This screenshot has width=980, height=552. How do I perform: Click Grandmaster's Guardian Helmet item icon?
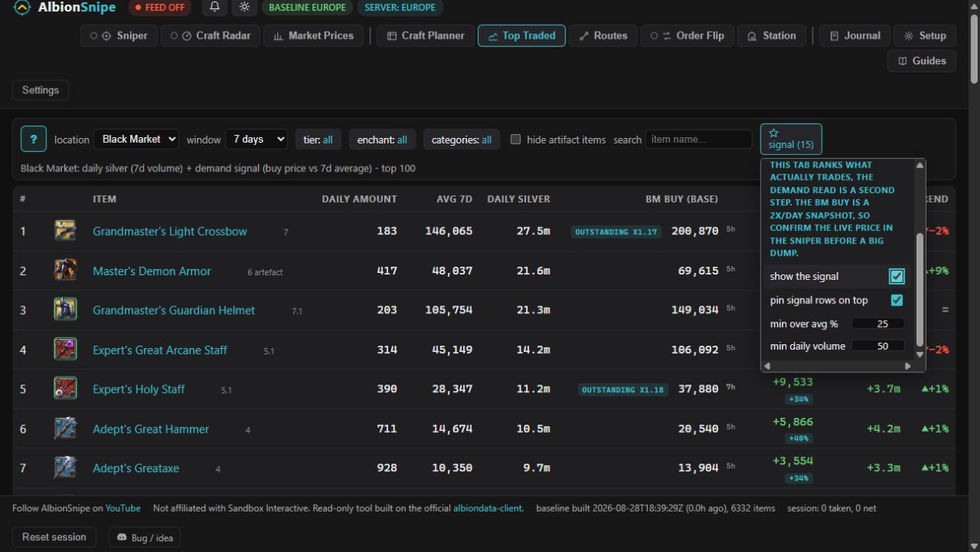65,309
